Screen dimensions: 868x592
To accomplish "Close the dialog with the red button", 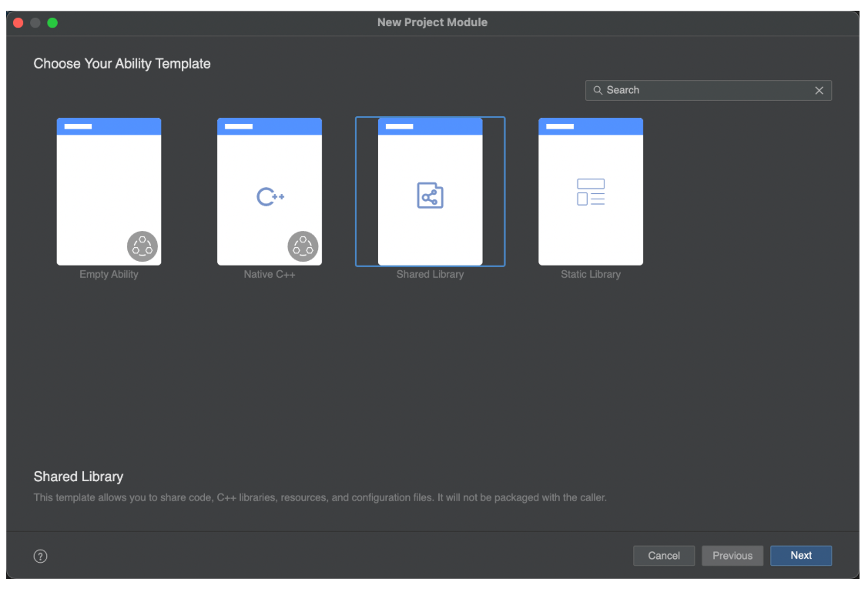I will click(x=18, y=22).
